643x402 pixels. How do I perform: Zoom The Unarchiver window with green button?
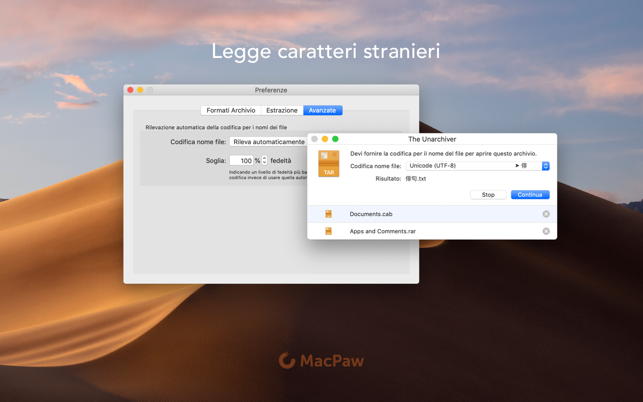(335, 139)
